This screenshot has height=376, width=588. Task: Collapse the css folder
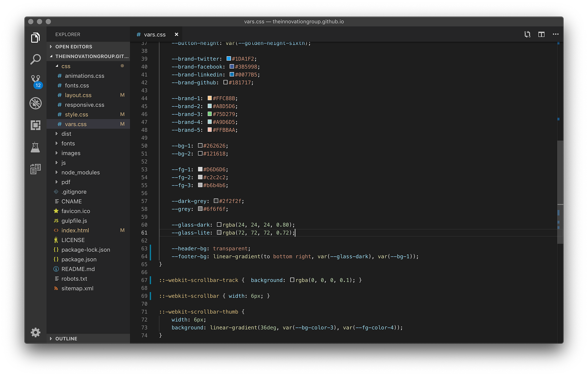[66, 66]
